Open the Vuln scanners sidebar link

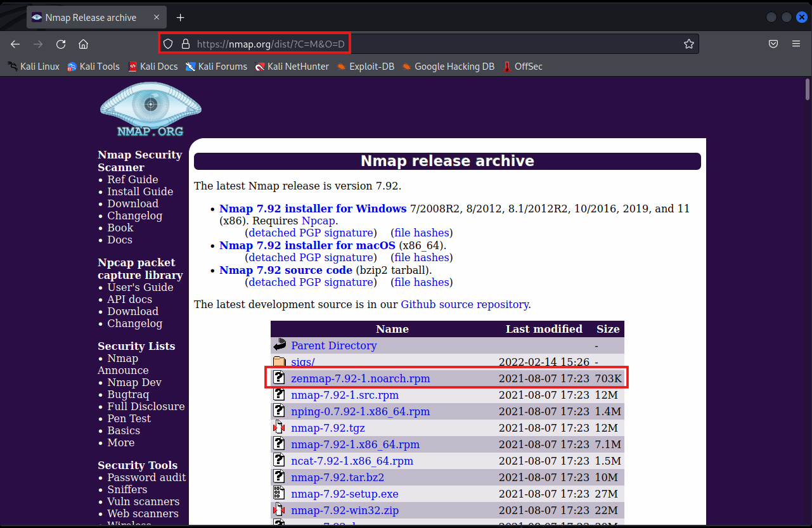click(143, 501)
